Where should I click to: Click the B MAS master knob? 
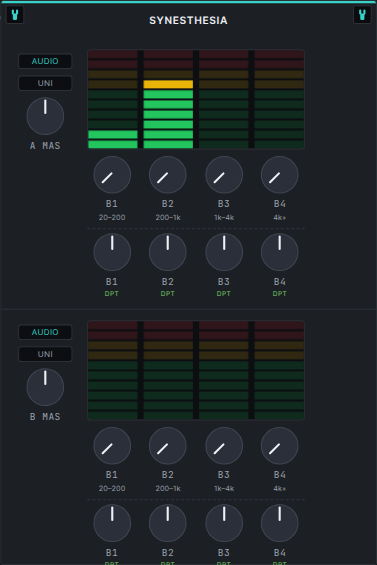(45, 387)
